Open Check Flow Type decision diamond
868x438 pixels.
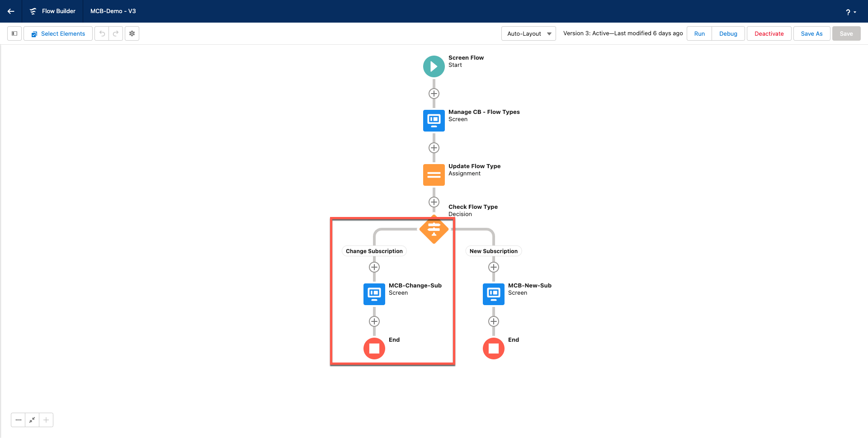point(434,229)
